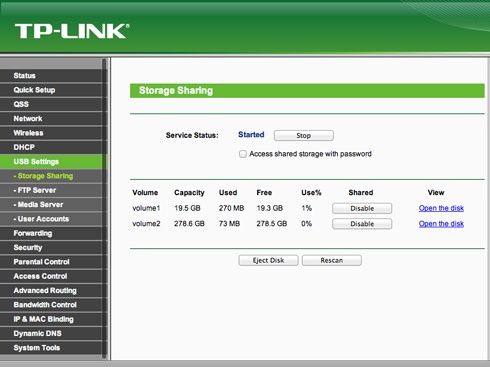Screen dimensions: 490x367
Task: Open Dynamic DNS settings
Action: (51, 334)
